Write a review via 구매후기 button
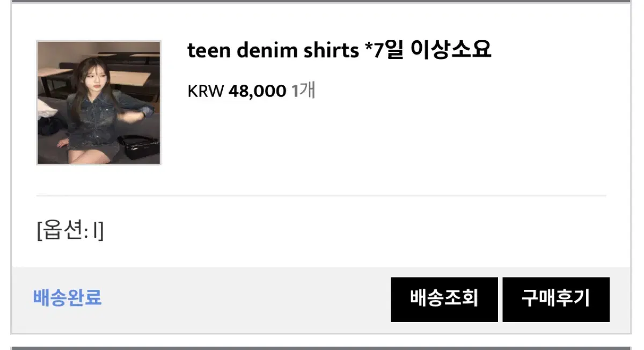 coord(556,300)
